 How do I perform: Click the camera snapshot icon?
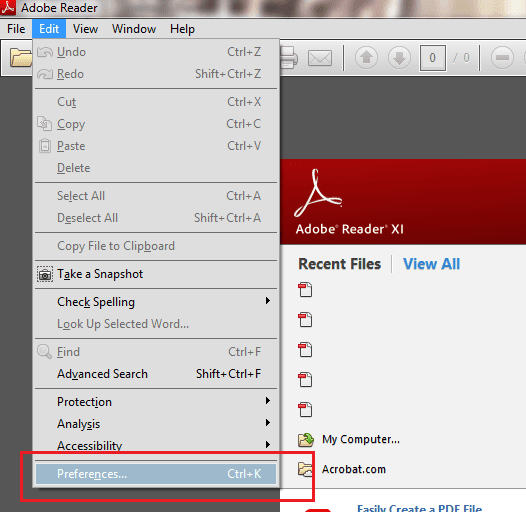pos(45,274)
